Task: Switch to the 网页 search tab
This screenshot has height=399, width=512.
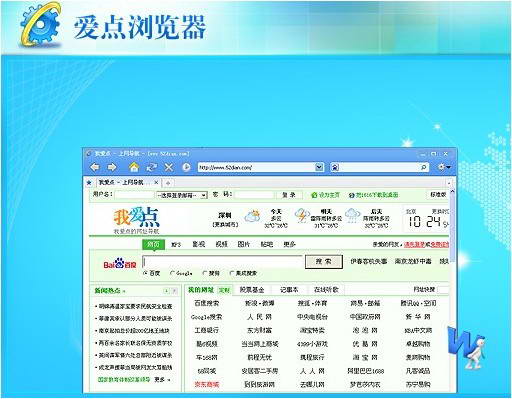Action: point(153,244)
